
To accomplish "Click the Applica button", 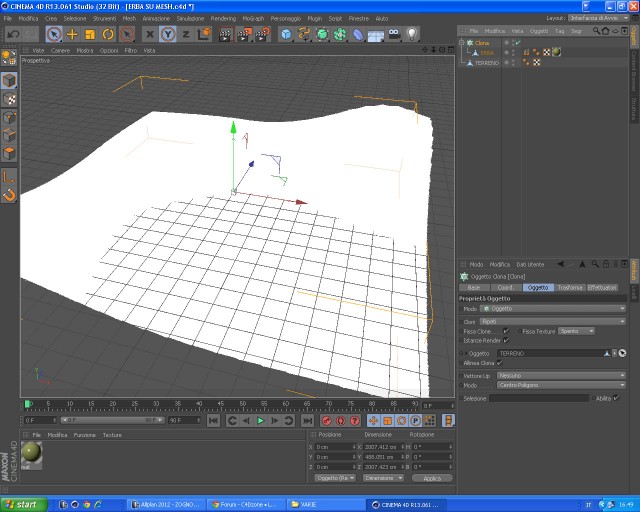I will [432, 478].
